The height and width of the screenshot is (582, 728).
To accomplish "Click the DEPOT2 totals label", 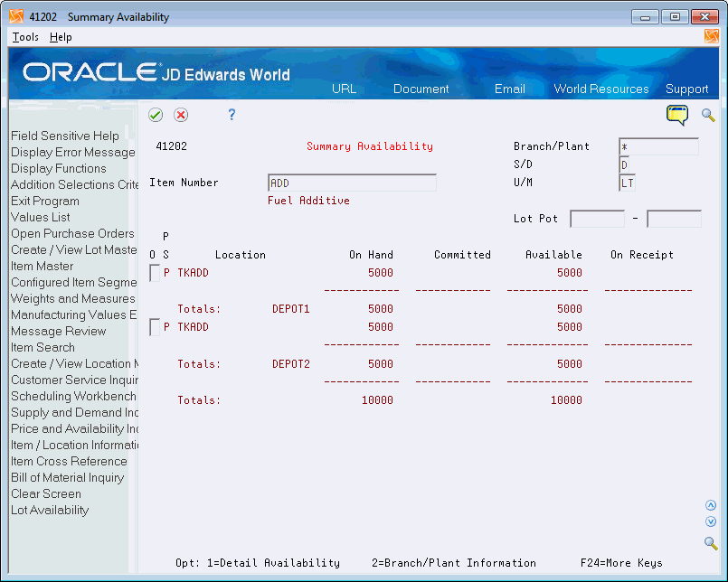I will 290,364.
